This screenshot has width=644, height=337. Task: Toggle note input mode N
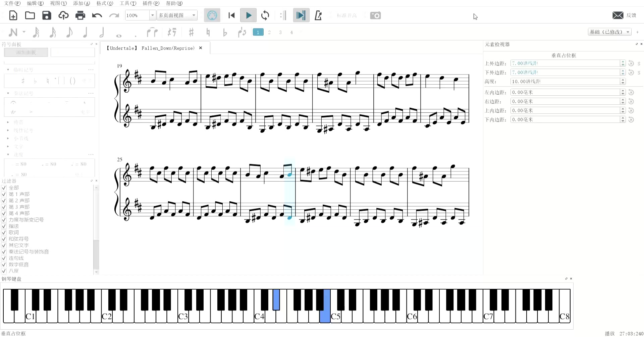coord(13,32)
